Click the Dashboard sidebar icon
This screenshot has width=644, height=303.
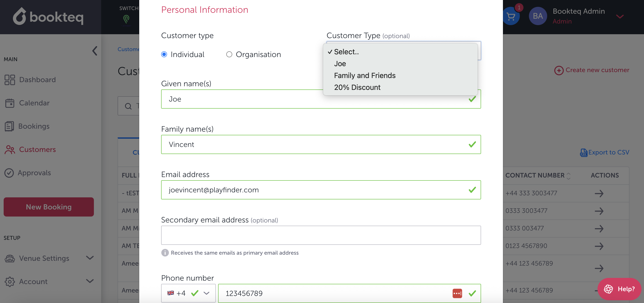click(10, 80)
